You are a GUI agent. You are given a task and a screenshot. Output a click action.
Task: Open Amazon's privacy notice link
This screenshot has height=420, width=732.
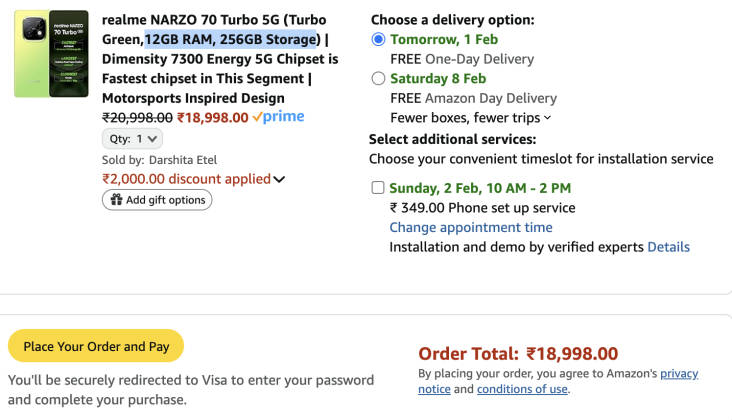coord(679,373)
